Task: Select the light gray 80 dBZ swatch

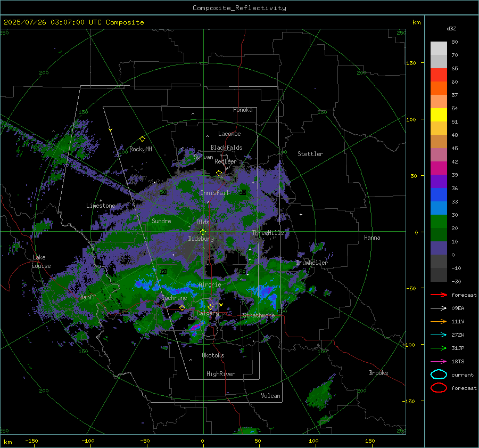Action: click(x=439, y=48)
